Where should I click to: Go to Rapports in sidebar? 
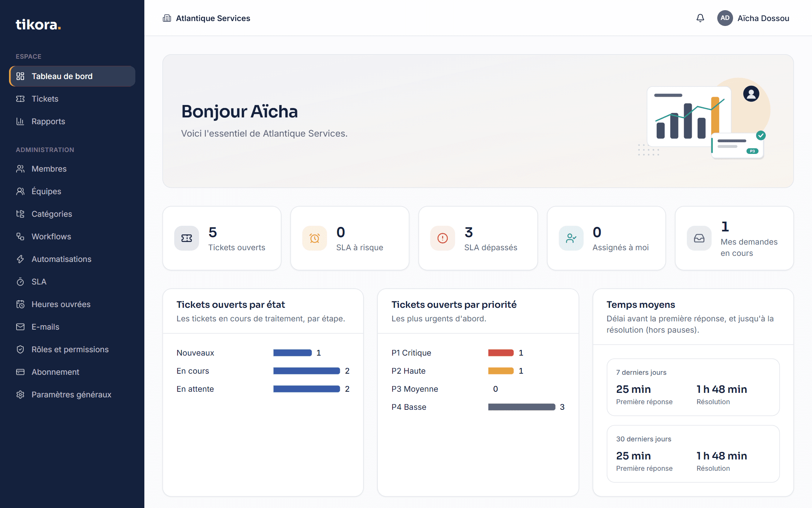(x=72, y=122)
